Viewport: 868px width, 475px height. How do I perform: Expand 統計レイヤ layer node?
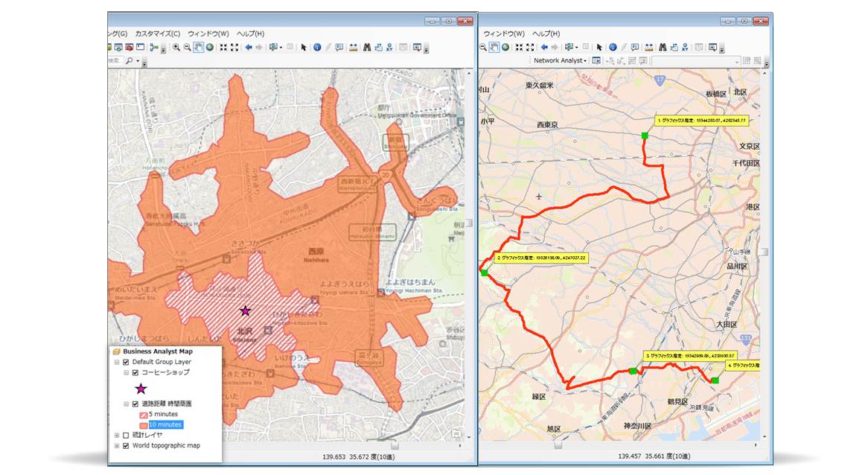coord(117,435)
